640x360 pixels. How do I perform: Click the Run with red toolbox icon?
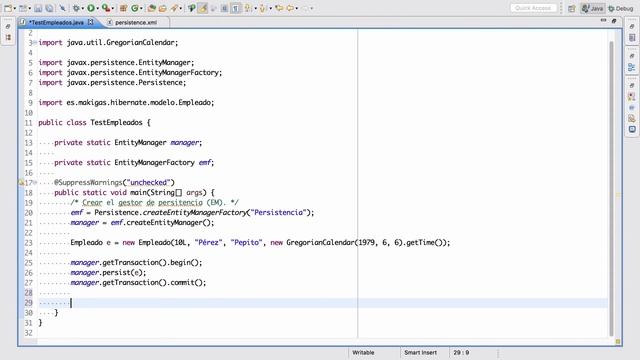[x=105, y=8]
